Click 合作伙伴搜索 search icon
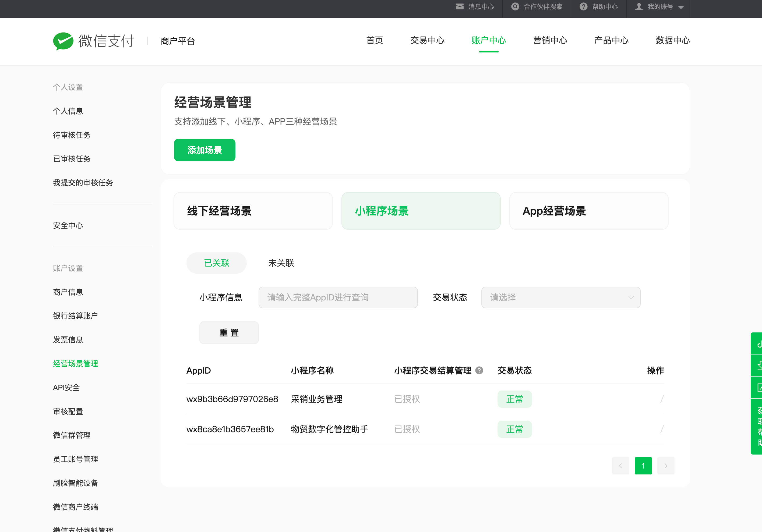This screenshot has width=762, height=532. pyautogui.click(x=515, y=7)
